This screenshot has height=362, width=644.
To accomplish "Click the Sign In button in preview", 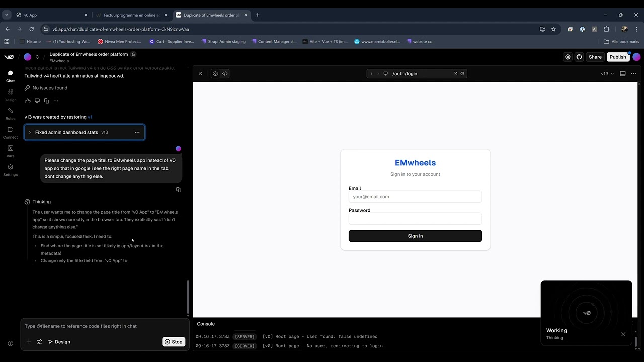I will 415,236.
